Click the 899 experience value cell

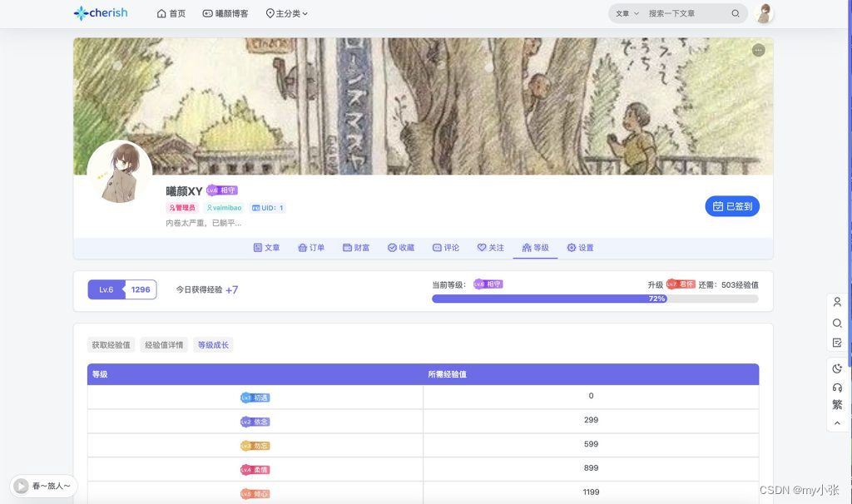click(x=592, y=468)
